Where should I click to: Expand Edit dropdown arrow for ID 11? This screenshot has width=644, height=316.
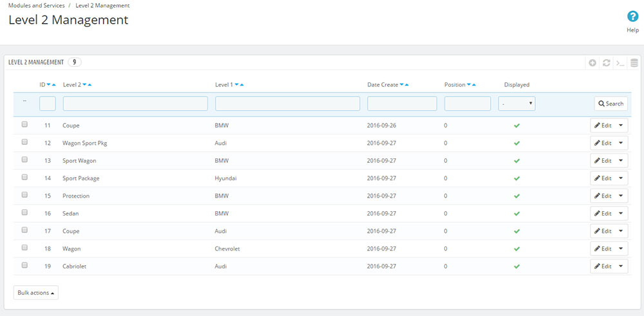coord(621,125)
